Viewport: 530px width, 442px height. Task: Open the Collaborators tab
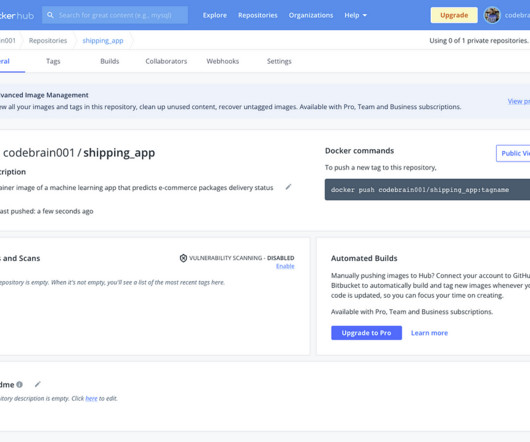(x=166, y=61)
